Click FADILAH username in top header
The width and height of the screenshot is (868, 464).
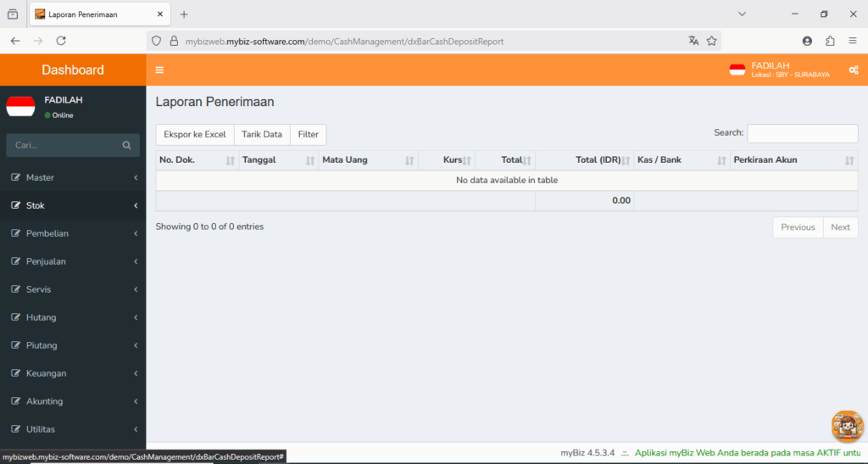tap(770, 65)
